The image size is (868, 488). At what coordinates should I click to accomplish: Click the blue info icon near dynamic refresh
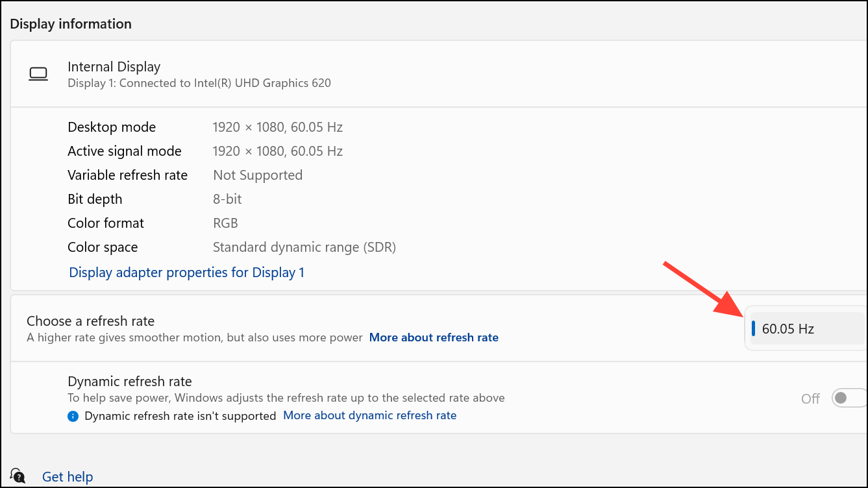(73, 416)
